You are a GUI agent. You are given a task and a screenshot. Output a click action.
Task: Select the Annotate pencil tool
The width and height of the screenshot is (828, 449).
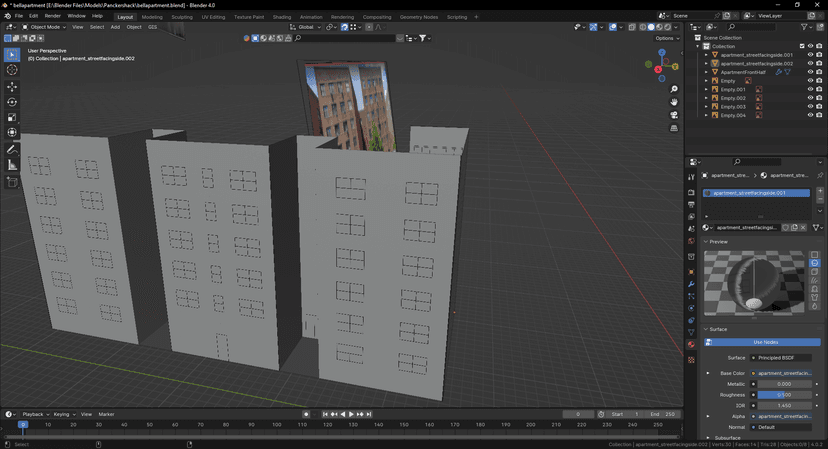click(x=12, y=149)
